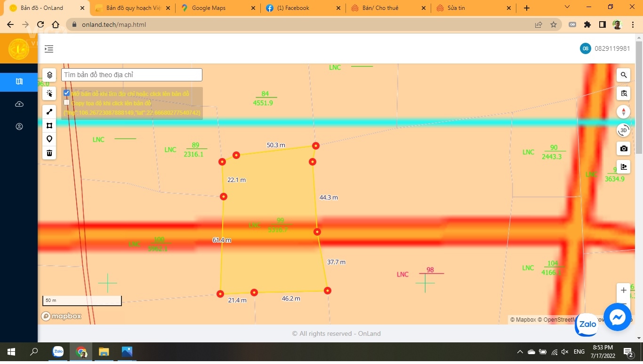Screen dimensions: 643x364
Task: Click the map search magnifier button
Action: [x=624, y=75]
